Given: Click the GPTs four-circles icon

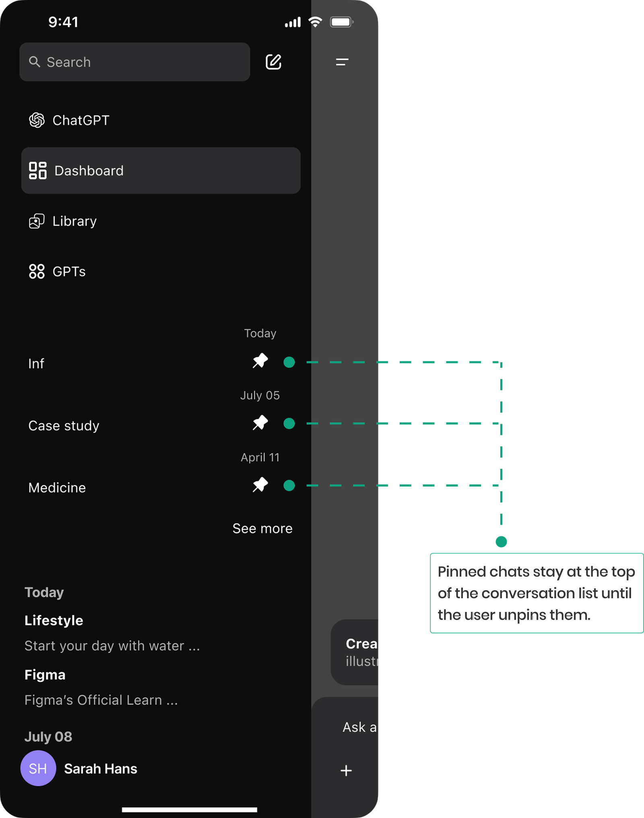Looking at the screenshot, I should pos(37,272).
